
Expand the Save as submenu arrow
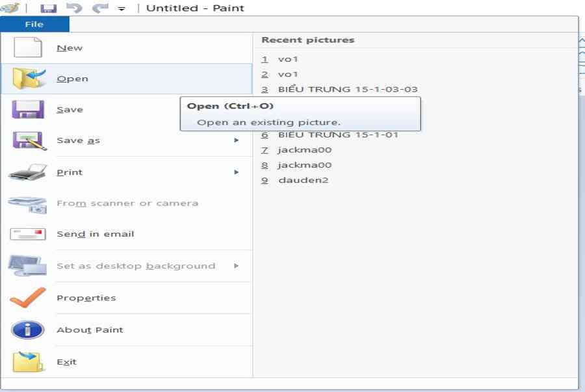pos(237,140)
